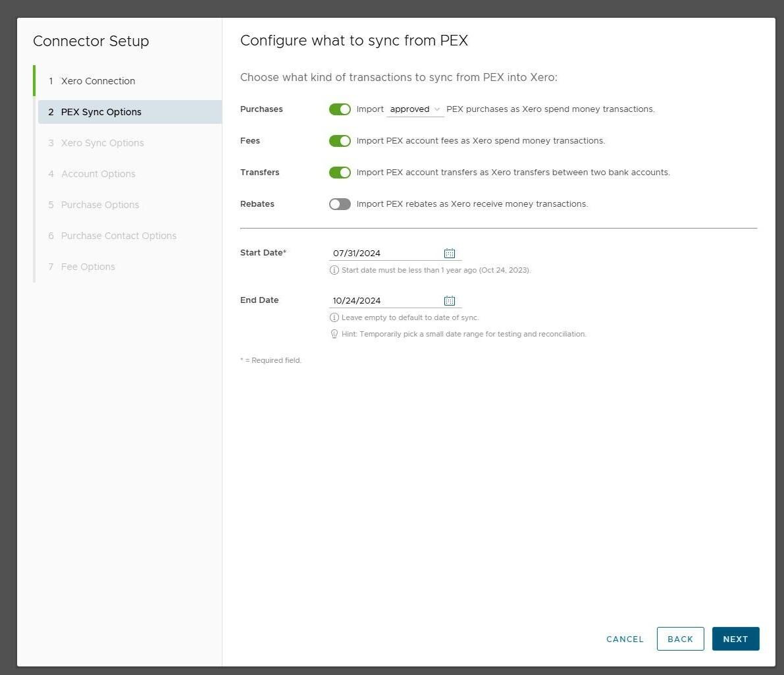Click the info icon under End Date

click(x=334, y=317)
